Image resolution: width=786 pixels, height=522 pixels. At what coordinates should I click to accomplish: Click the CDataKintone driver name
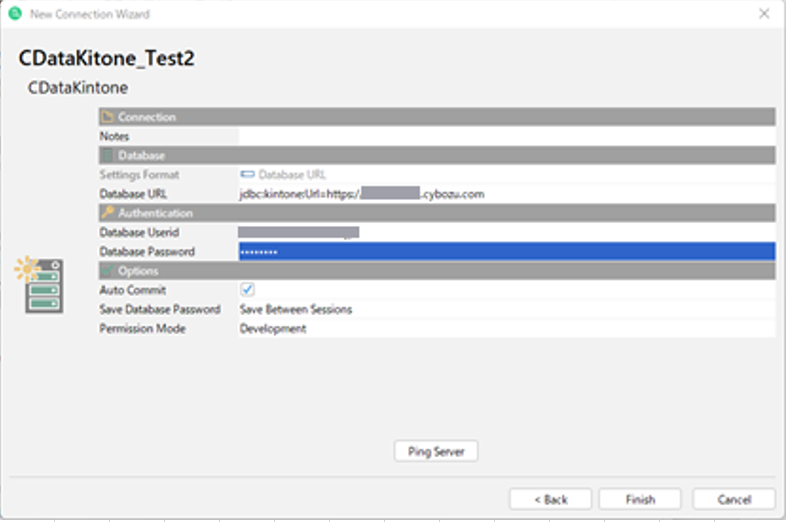pos(78,88)
